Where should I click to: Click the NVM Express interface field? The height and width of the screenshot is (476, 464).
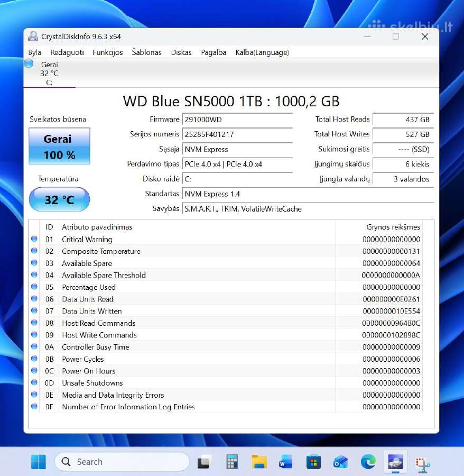[237, 149]
